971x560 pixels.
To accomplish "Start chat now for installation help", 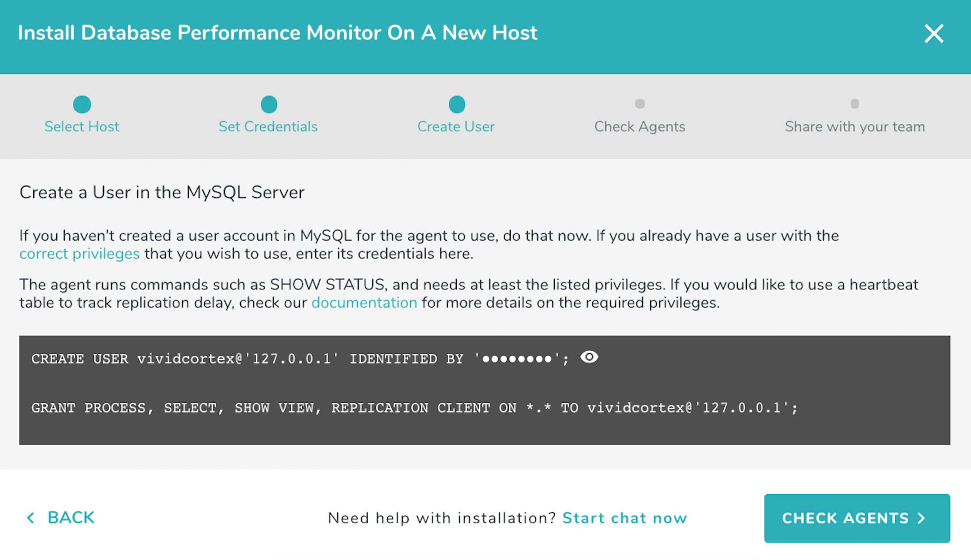I will (x=625, y=518).
